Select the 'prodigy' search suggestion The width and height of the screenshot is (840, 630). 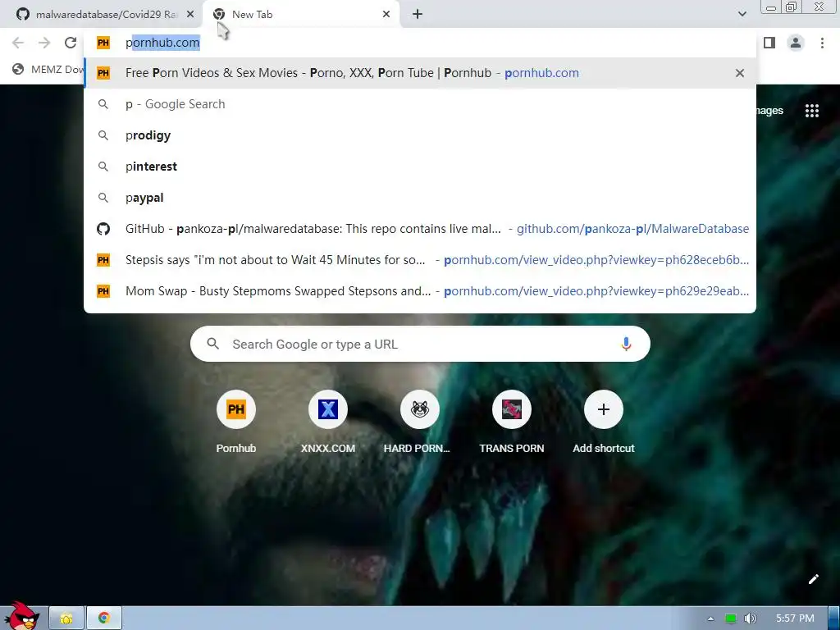pyautogui.click(x=419, y=135)
